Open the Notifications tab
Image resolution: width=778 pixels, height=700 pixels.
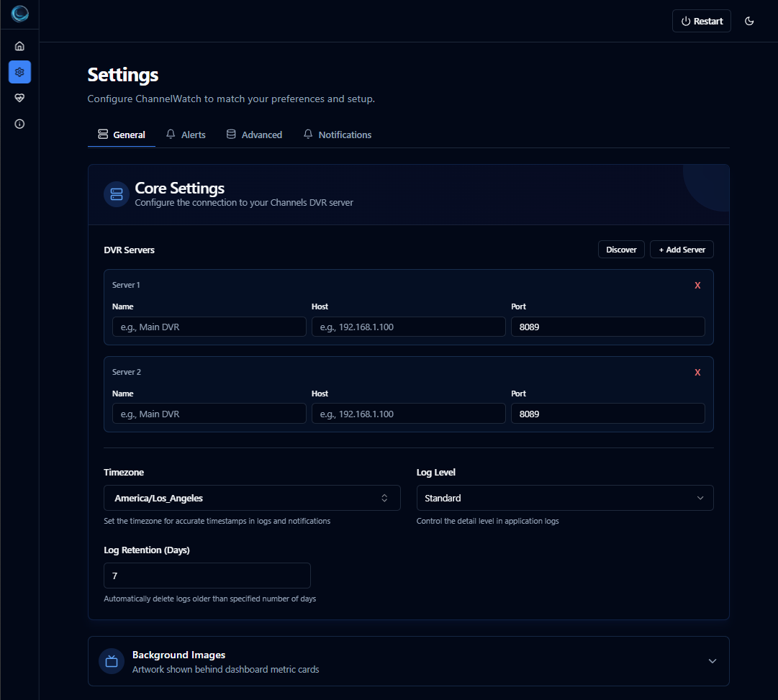pyautogui.click(x=338, y=135)
